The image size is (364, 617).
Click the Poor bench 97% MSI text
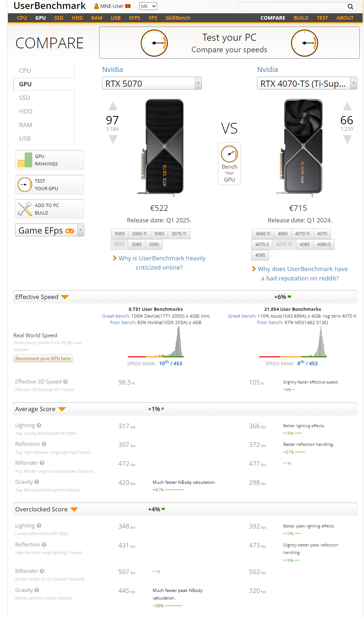click(x=293, y=323)
